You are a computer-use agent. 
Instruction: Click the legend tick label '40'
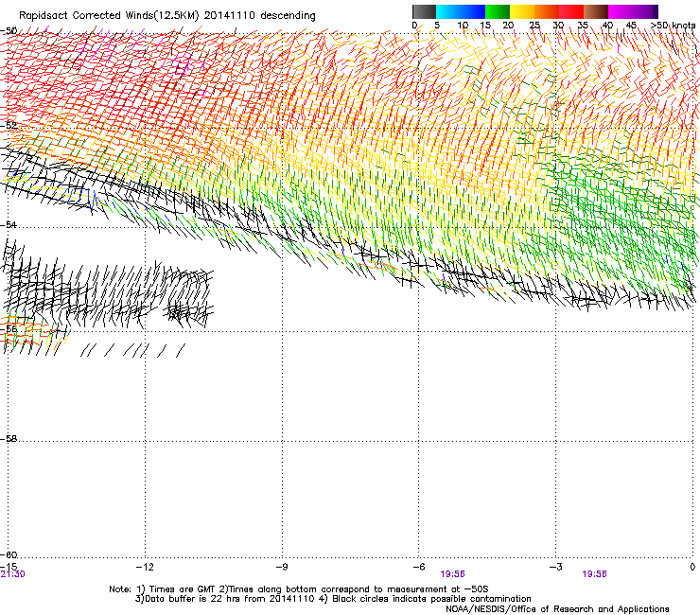click(607, 25)
